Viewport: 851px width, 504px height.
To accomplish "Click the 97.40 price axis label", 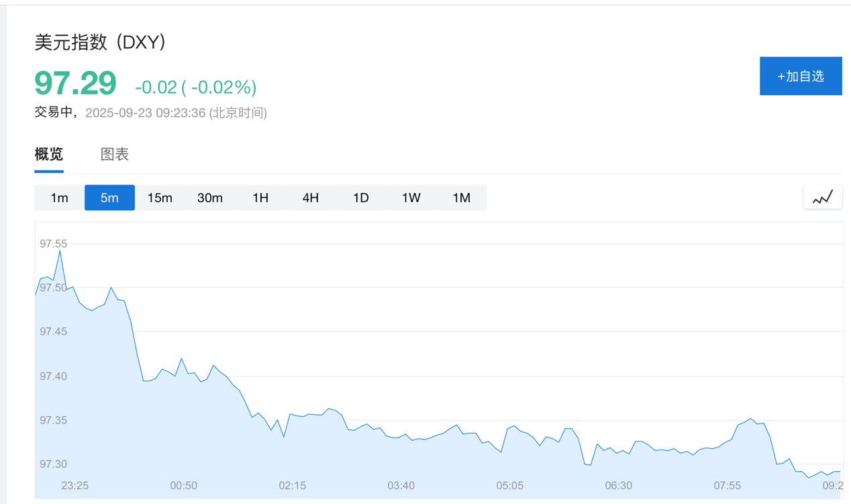I will [53, 376].
